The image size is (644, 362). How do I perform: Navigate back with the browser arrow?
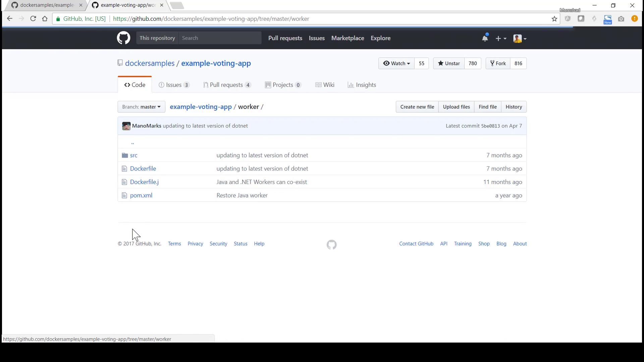(9, 19)
